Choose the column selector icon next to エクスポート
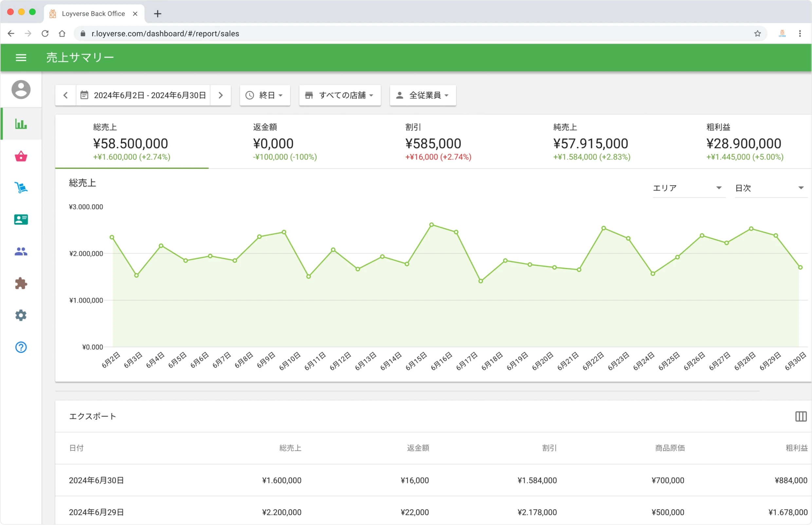812x525 pixels. point(801,416)
